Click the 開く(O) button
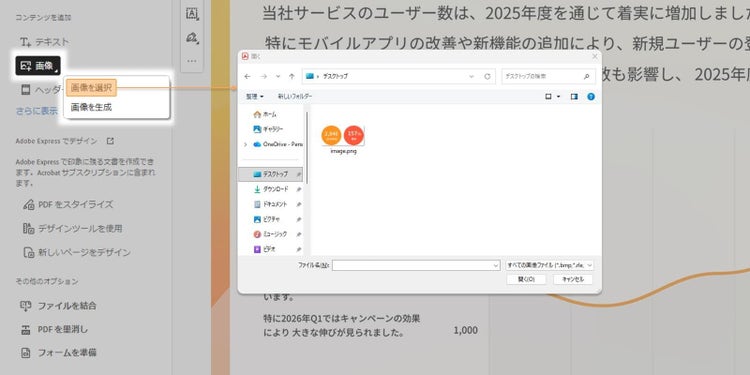Image resolution: width=750 pixels, height=375 pixels. click(x=526, y=279)
